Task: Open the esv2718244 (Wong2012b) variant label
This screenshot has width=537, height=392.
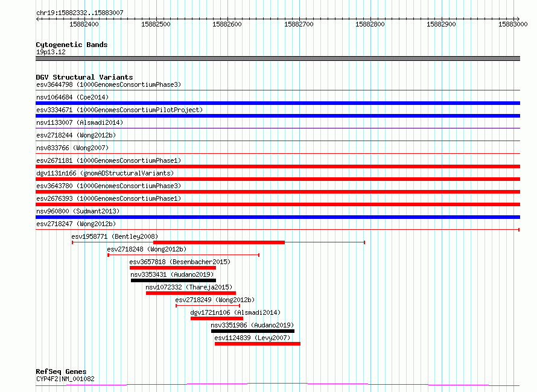Action: (76, 135)
